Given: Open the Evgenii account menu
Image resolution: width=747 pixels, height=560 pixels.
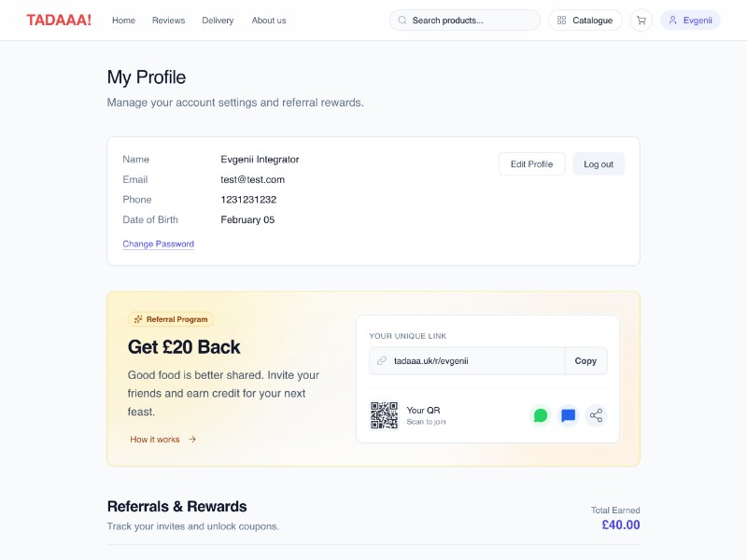Looking at the screenshot, I should pos(690,21).
